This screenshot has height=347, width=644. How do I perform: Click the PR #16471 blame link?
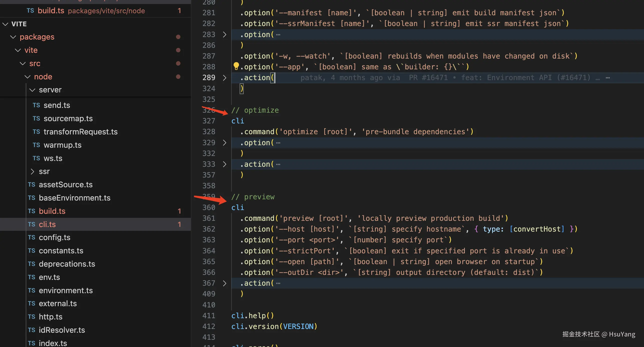[428, 78]
